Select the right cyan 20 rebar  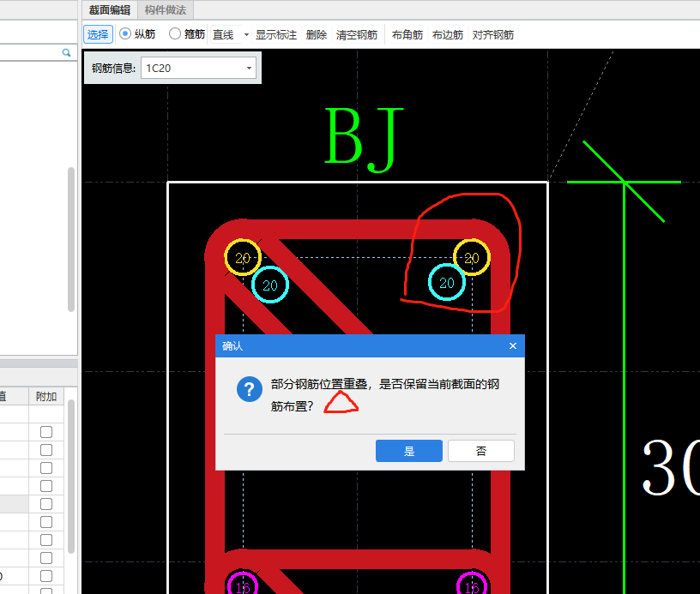tap(447, 282)
